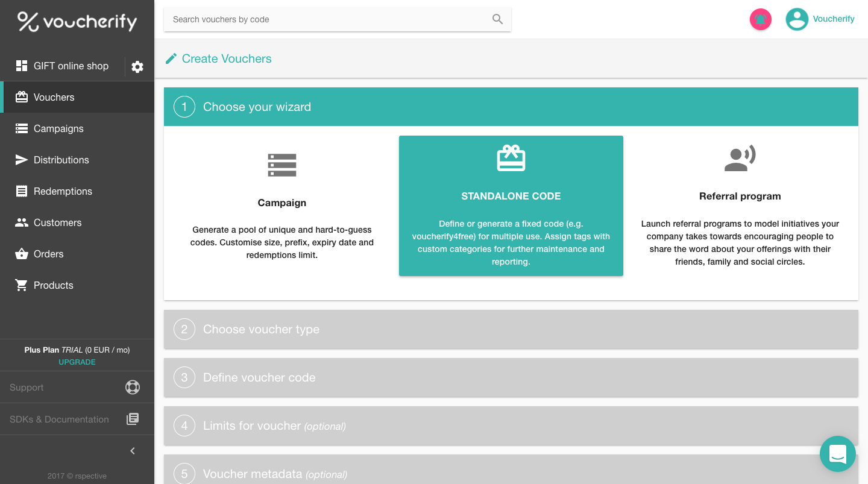The image size is (868, 484).
Task: Click the Campaigns list icon
Action: point(22,128)
